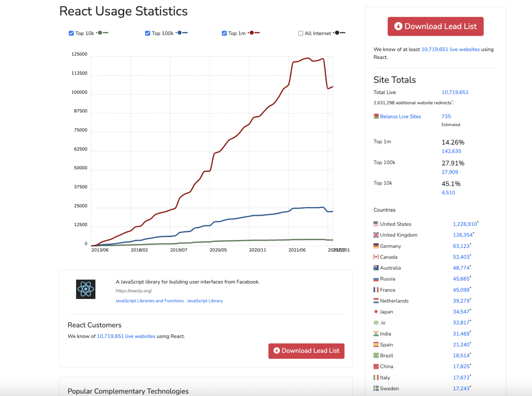
Task: Click the Brazil flag icon
Action: tap(376, 355)
